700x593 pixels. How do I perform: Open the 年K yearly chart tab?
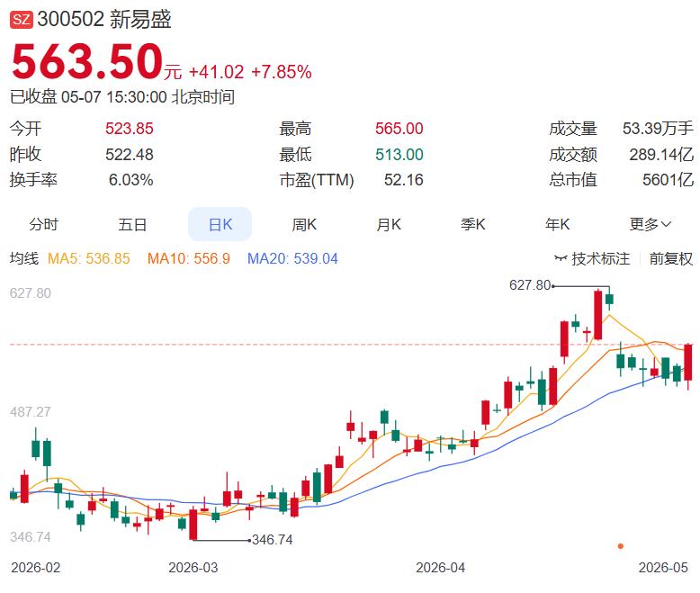(558, 224)
